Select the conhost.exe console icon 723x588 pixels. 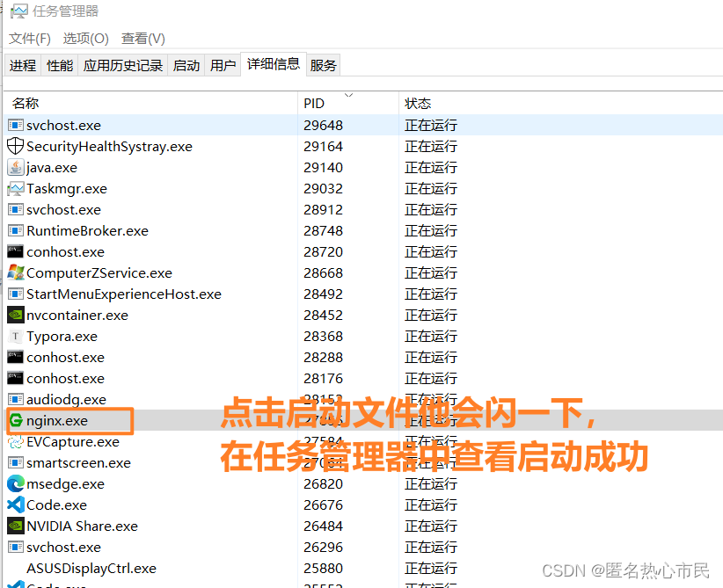[15, 251]
